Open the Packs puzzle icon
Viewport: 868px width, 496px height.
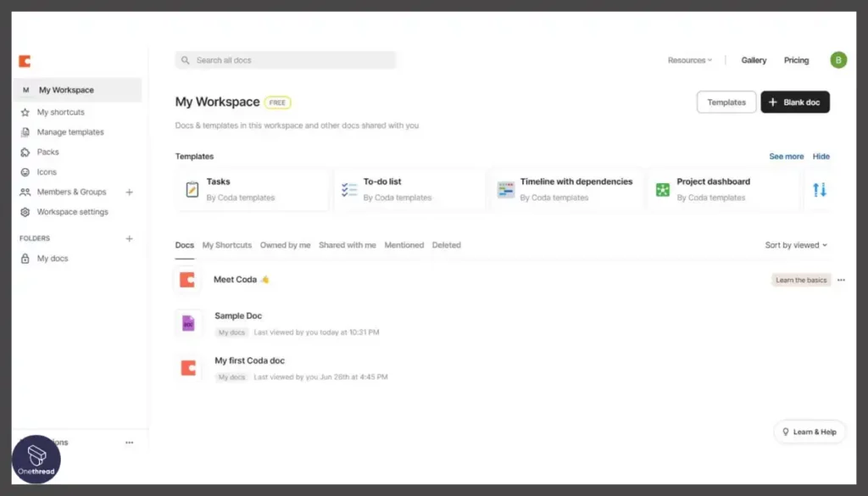point(25,153)
